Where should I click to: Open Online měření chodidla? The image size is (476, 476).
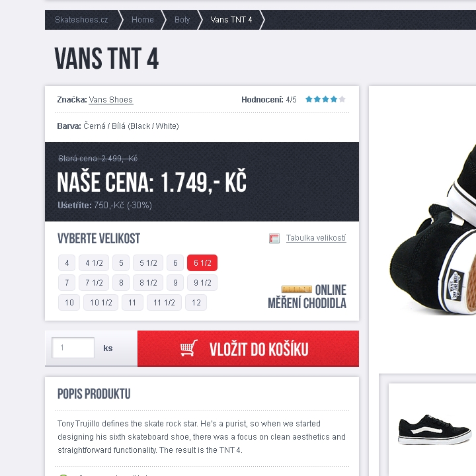307,297
